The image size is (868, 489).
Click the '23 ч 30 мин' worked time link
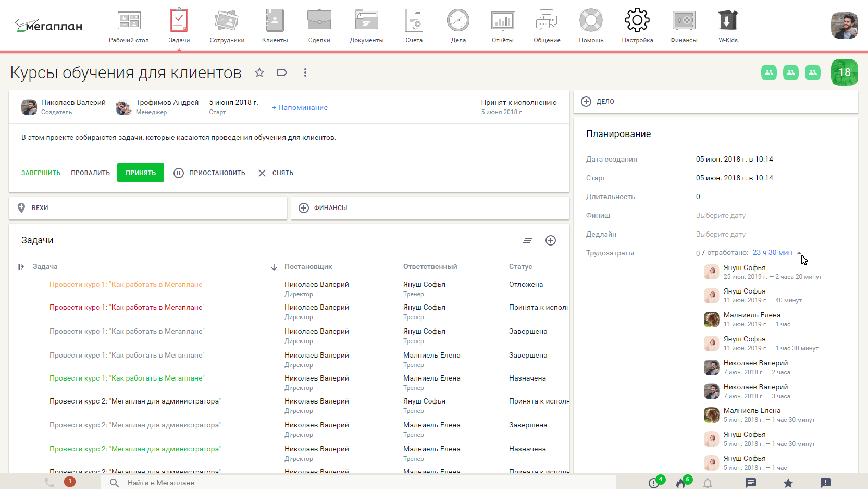point(772,252)
